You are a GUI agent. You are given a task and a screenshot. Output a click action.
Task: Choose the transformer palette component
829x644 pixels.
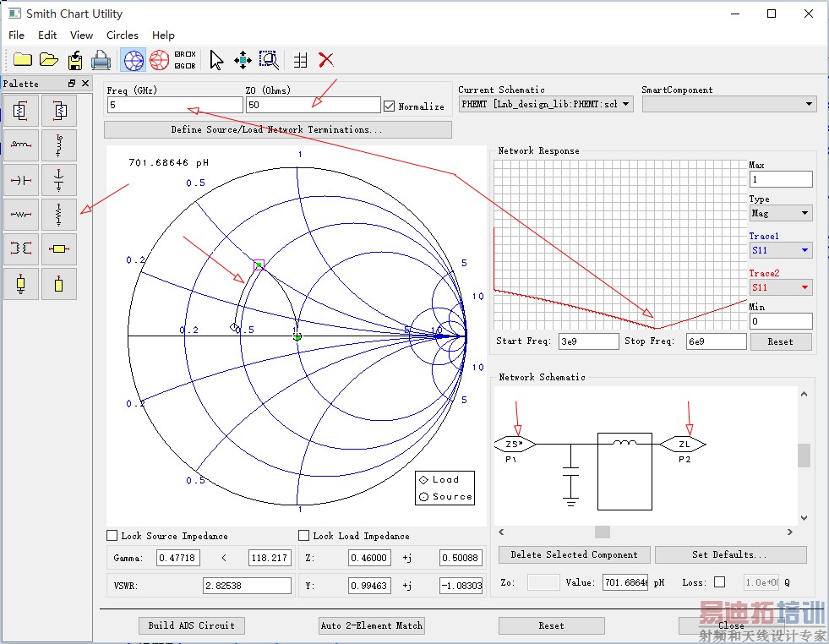click(x=21, y=249)
